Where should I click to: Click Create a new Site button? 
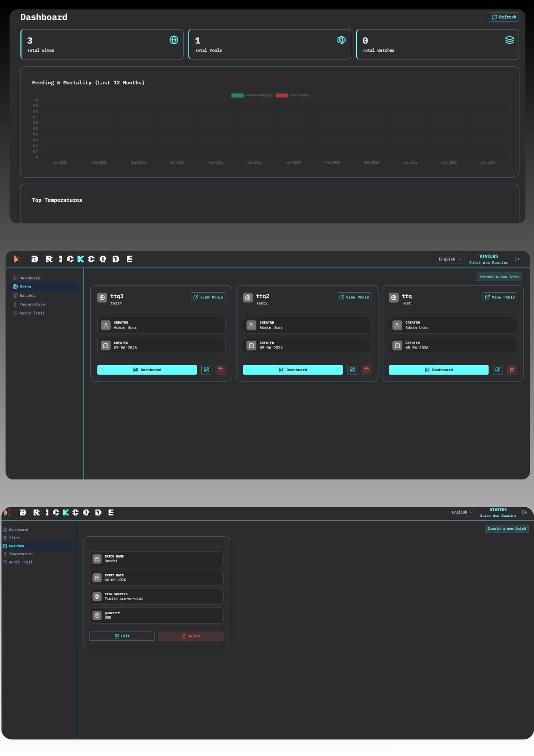(x=499, y=277)
